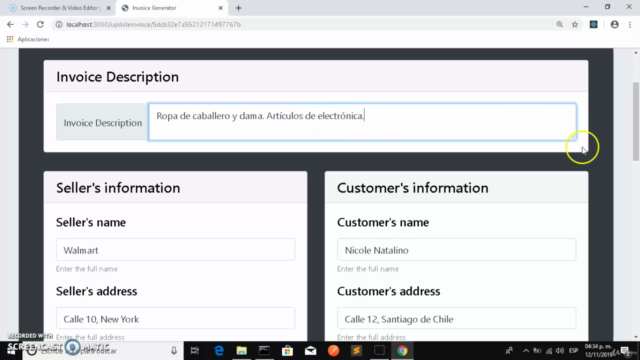Click the taskbar microphone search icon

[174, 351]
